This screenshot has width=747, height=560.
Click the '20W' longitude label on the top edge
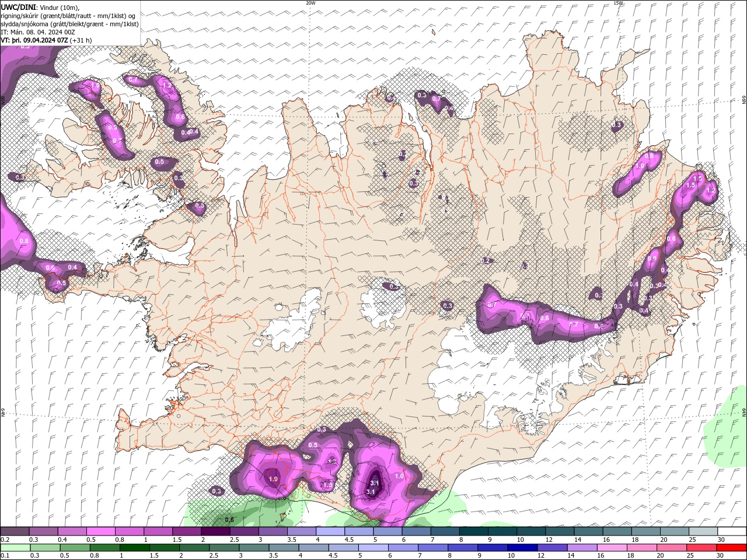310,3
